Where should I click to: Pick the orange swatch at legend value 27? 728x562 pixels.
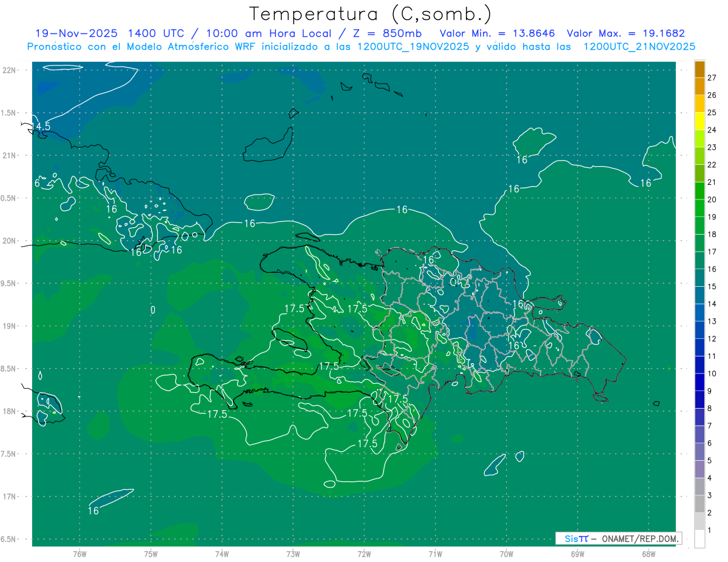699,70
